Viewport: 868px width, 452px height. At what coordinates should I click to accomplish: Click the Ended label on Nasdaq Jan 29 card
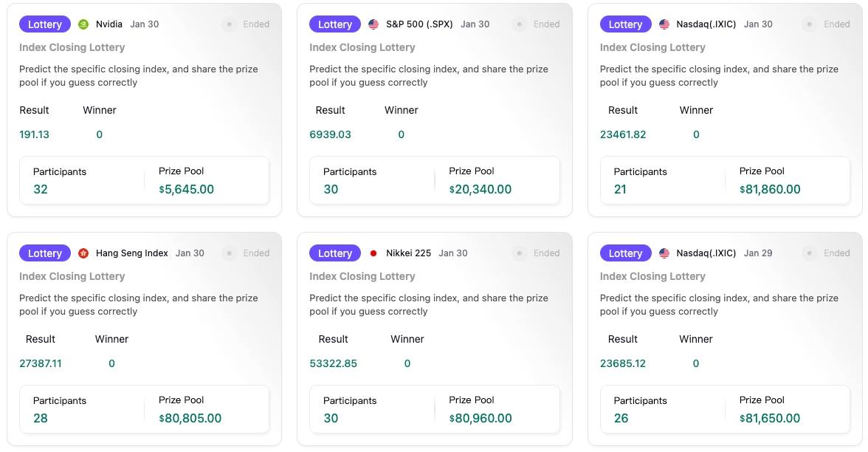836,253
